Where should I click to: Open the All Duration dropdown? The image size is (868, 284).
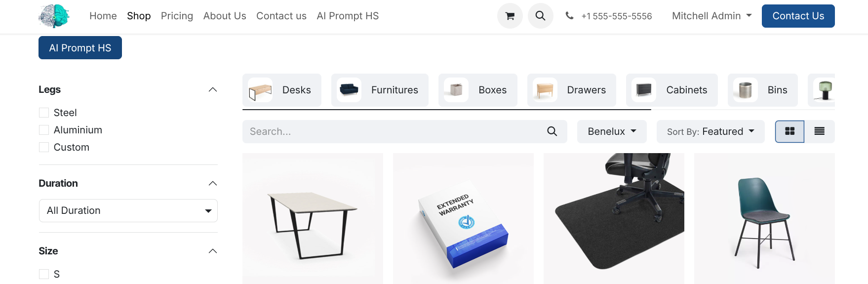128,210
